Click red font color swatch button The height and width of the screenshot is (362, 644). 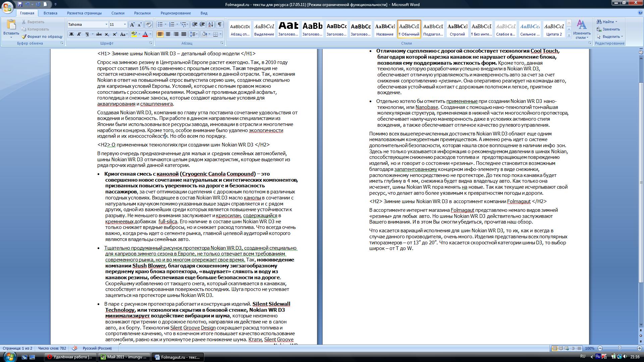(145, 34)
